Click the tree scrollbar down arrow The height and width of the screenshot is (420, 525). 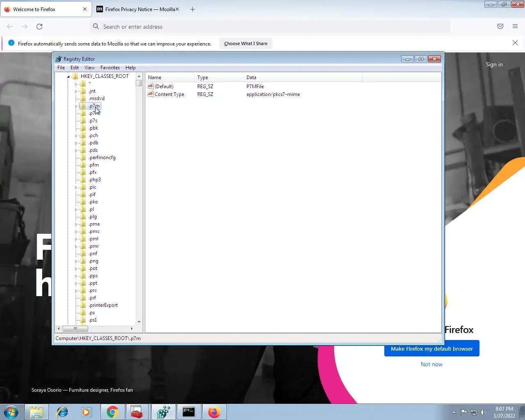(x=139, y=322)
